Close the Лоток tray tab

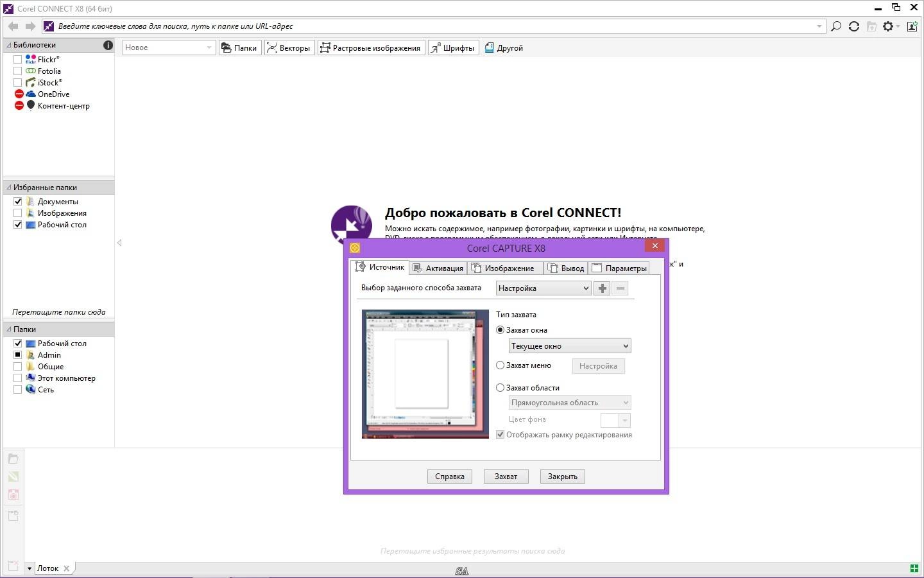pos(67,568)
